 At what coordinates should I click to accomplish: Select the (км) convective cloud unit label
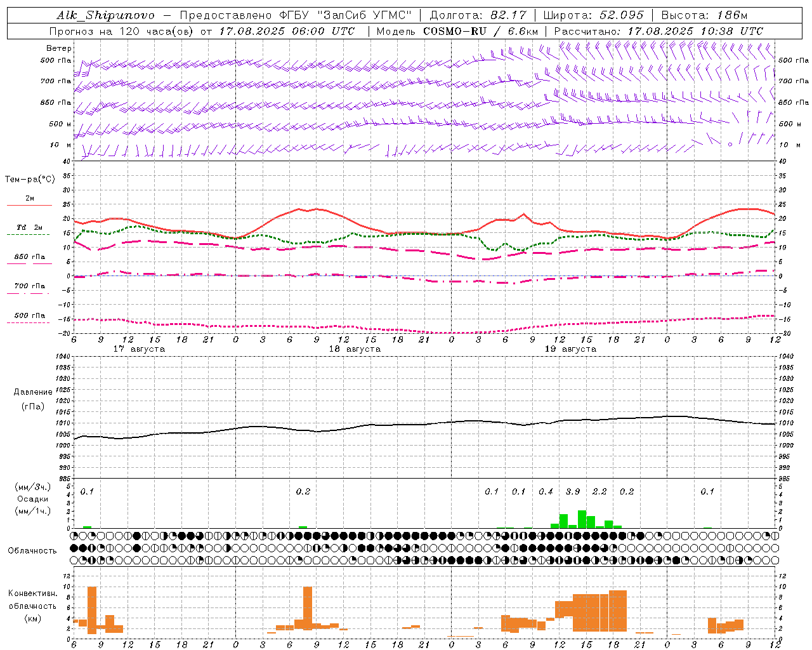32,618
